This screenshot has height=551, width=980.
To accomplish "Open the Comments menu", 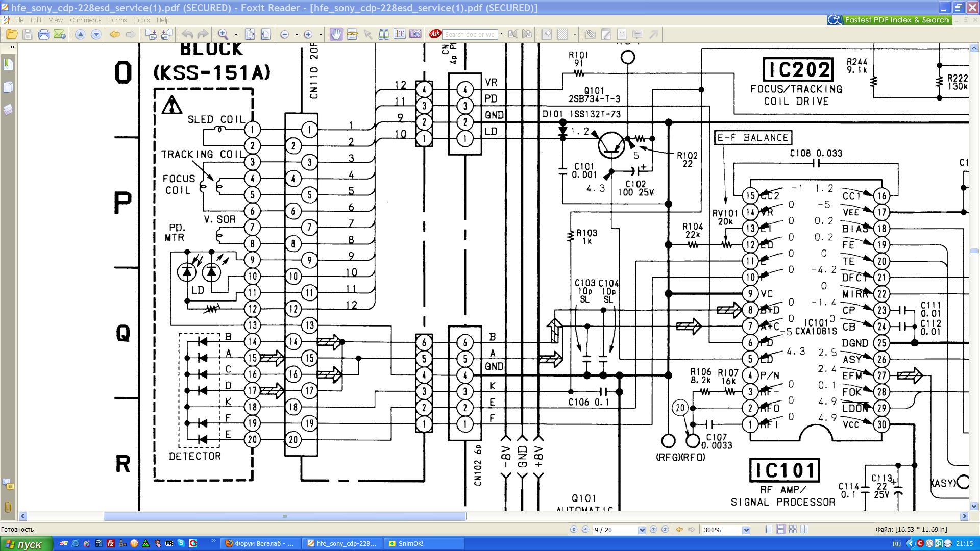I will (85, 20).
